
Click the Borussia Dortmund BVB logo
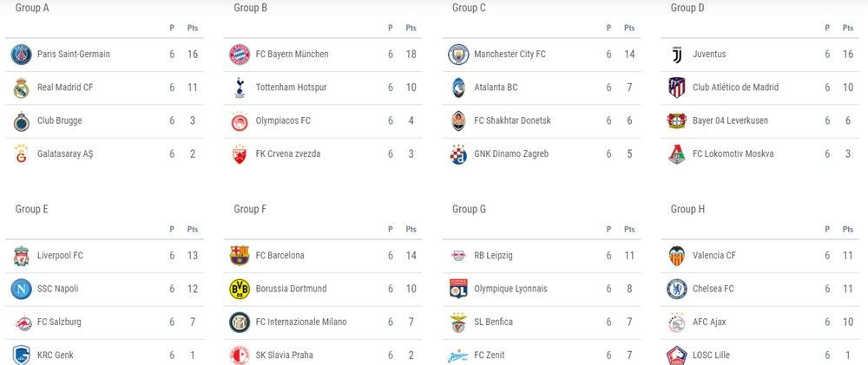click(239, 289)
